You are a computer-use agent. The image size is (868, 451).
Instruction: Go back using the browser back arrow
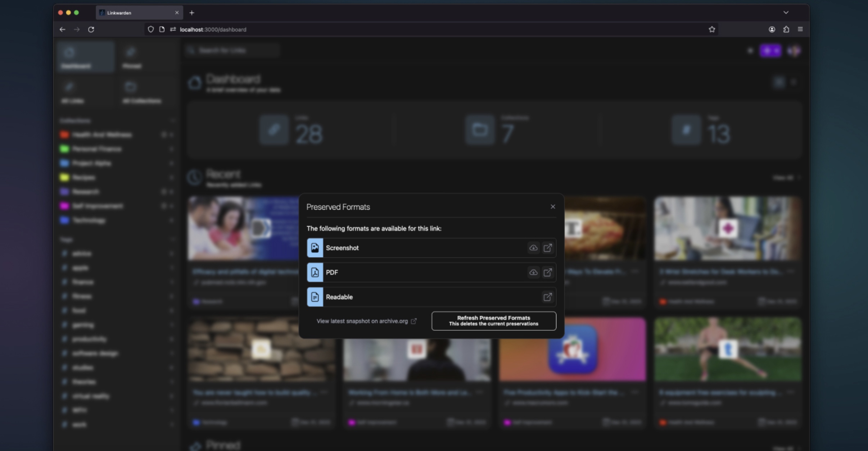click(x=62, y=29)
